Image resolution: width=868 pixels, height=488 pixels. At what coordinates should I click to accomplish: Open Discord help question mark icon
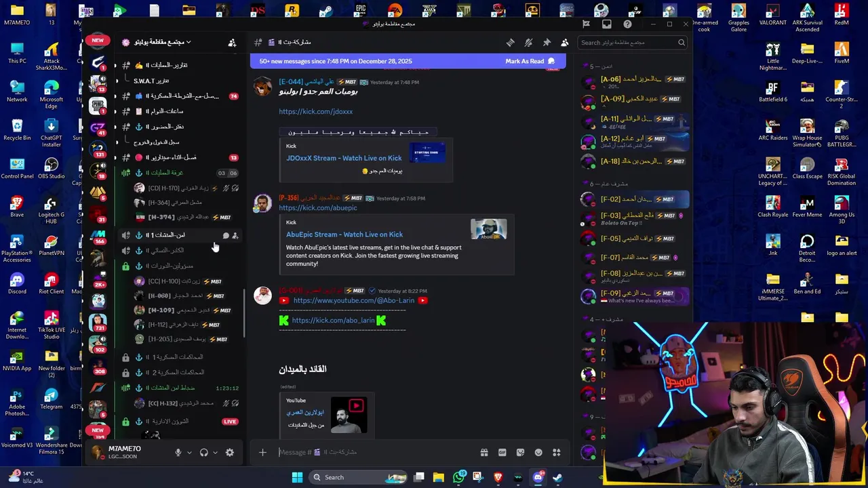[x=627, y=24]
